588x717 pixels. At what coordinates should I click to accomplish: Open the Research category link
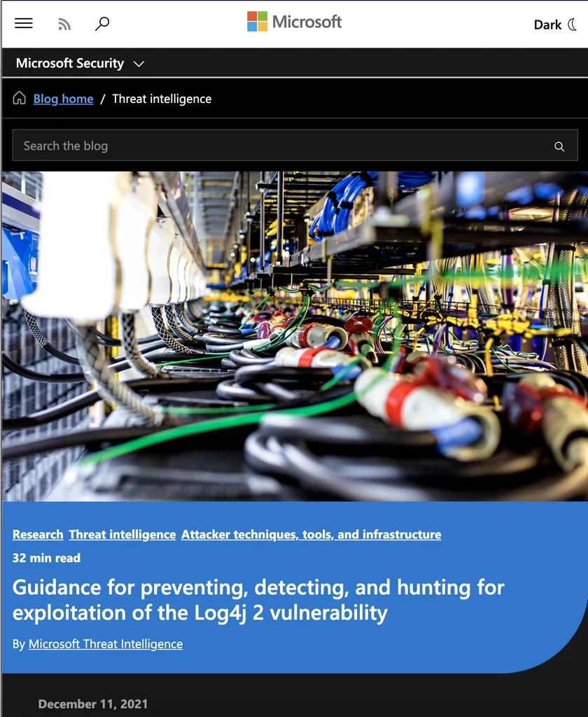point(38,534)
